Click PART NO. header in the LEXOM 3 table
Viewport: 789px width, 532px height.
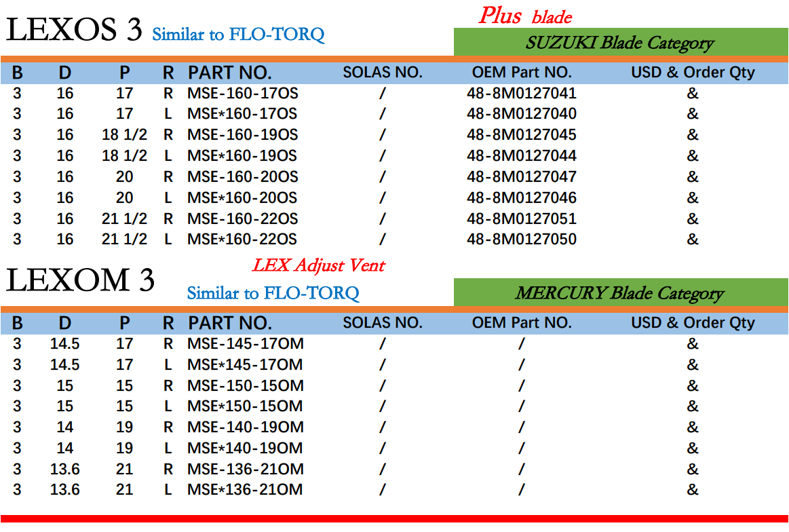(x=229, y=322)
